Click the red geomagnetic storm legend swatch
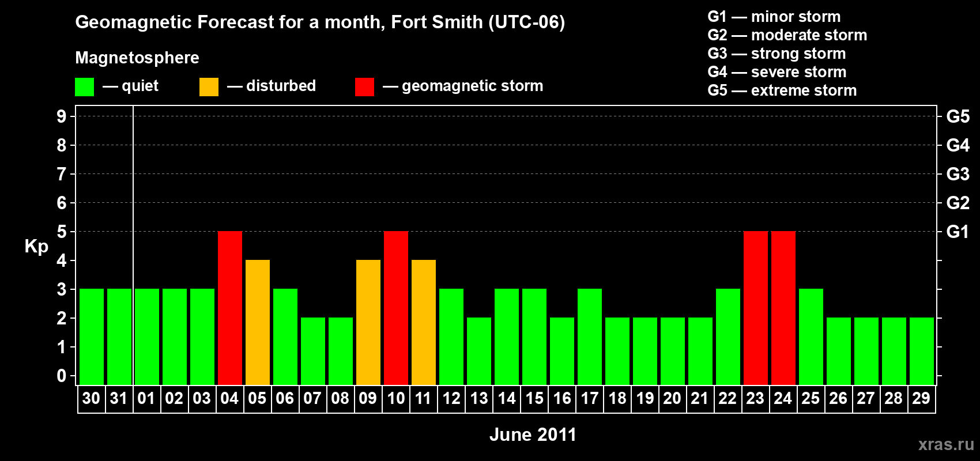The image size is (980, 461). 364,87
